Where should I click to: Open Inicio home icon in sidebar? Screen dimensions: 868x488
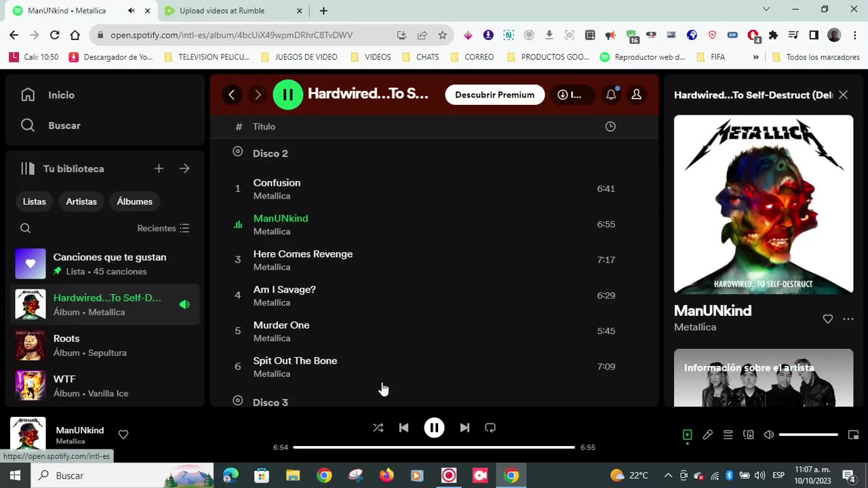[x=28, y=95]
